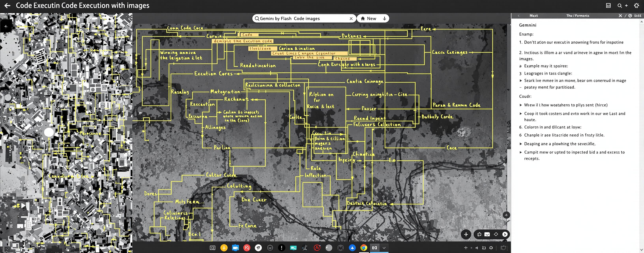Open the white circle slash app in the taskbar
The height and width of the screenshot is (253, 644).
click(x=258, y=248)
